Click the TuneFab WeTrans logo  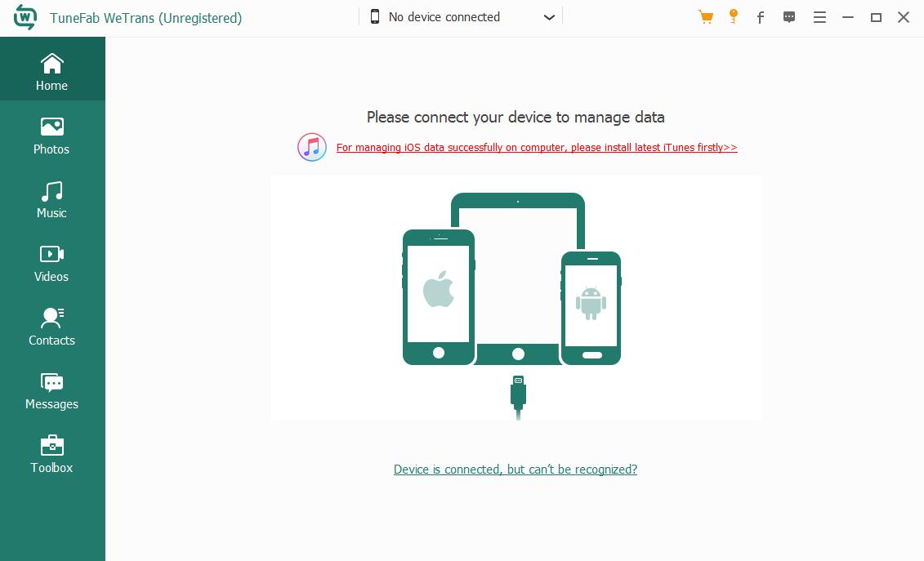click(25, 16)
